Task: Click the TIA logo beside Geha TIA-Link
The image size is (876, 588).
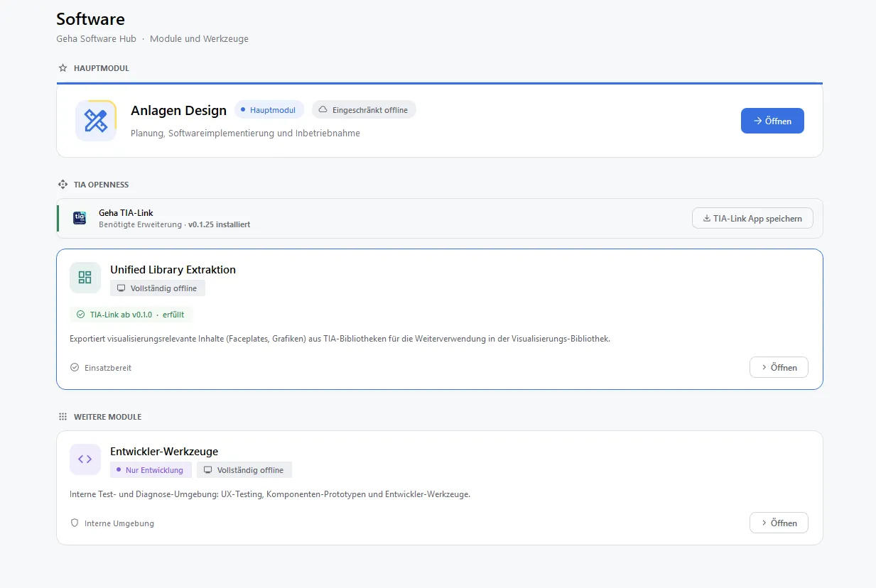Action: (80, 218)
